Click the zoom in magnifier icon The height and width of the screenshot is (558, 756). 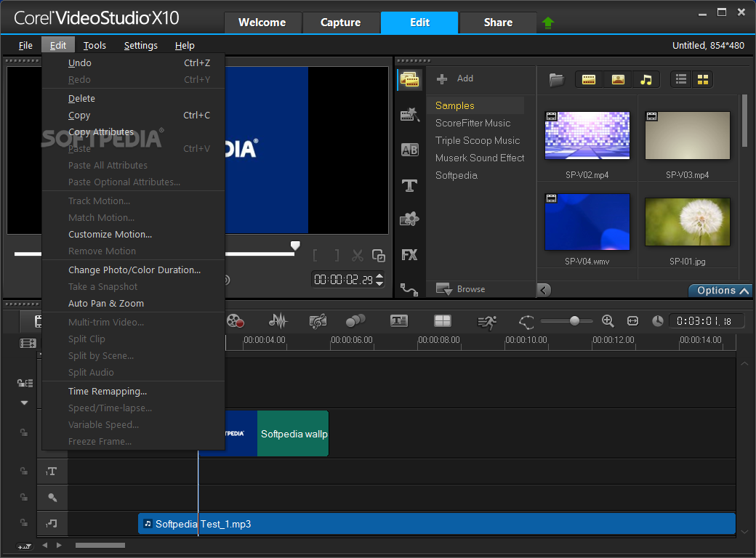(608, 321)
